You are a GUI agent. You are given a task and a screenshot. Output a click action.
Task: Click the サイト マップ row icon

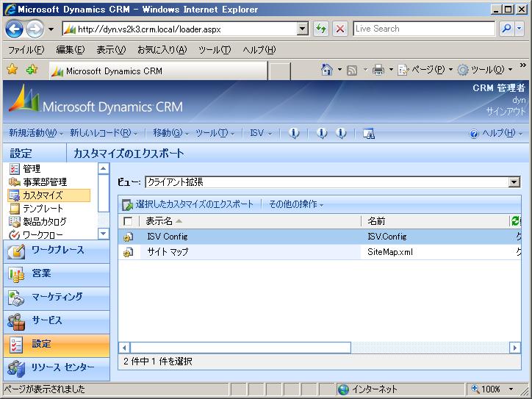coord(128,253)
